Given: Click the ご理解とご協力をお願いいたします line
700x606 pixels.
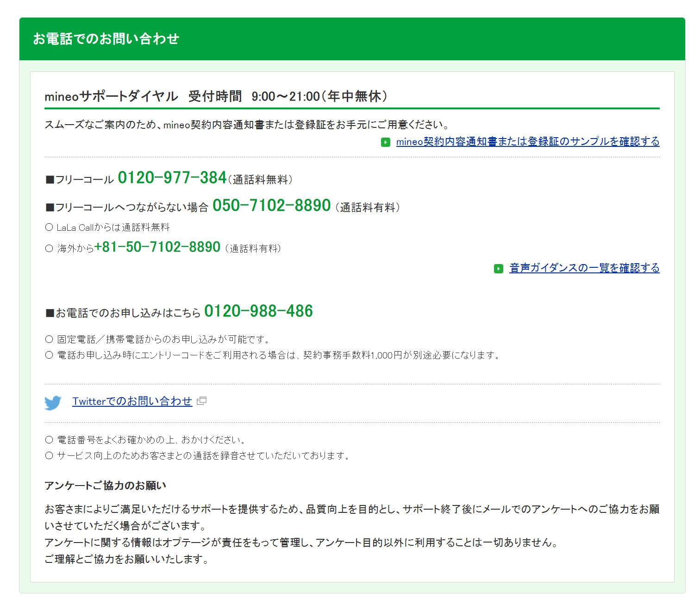Looking at the screenshot, I should (126, 560).
